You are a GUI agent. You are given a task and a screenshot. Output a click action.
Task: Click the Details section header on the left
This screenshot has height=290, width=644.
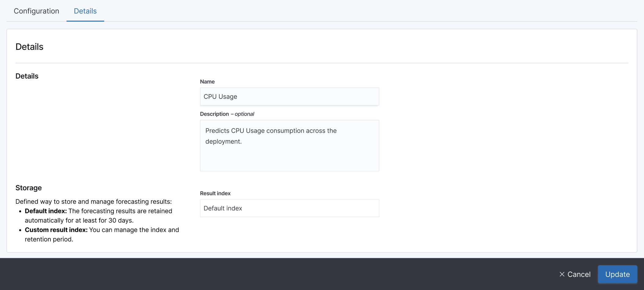pyautogui.click(x=27, y=76)
